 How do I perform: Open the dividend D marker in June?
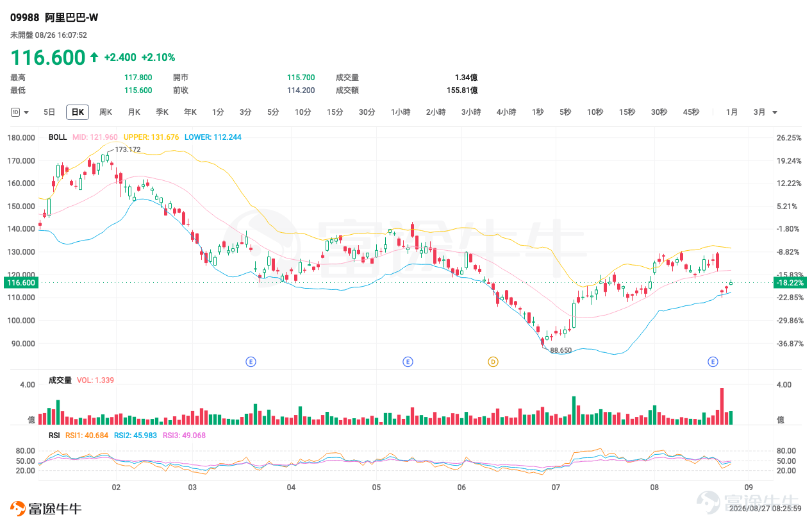pyautogui.click(x=493, y=362)
